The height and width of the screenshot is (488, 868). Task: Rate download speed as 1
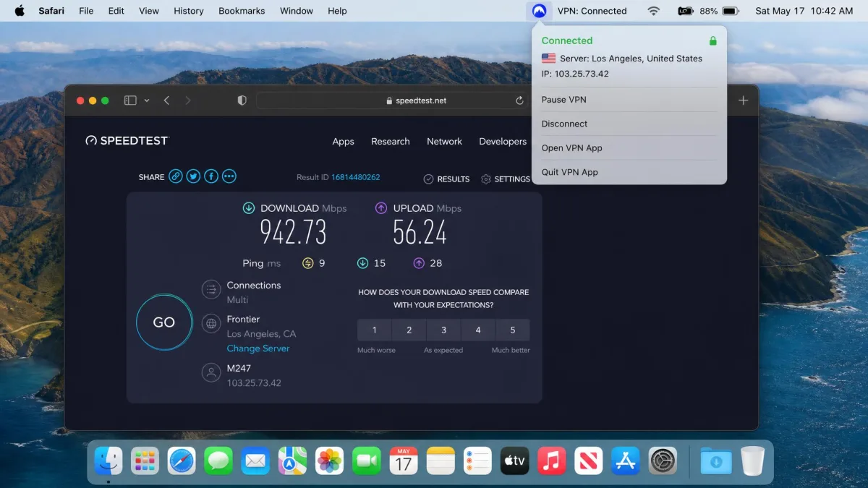click(374, 330)
